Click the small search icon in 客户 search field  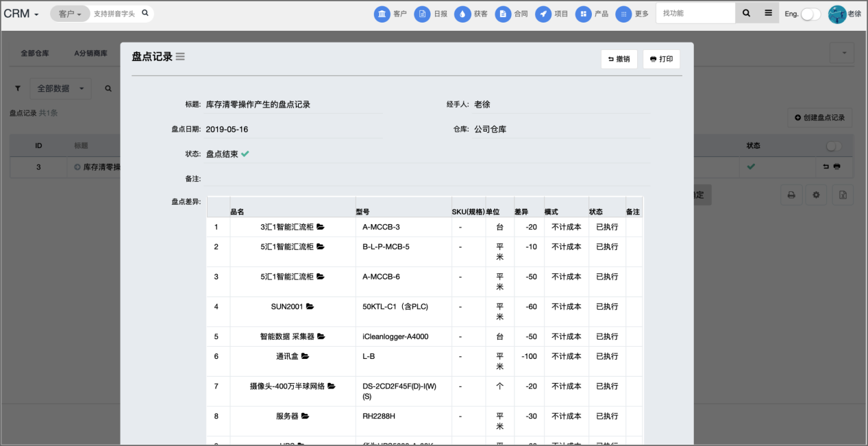tap(145, 13)
